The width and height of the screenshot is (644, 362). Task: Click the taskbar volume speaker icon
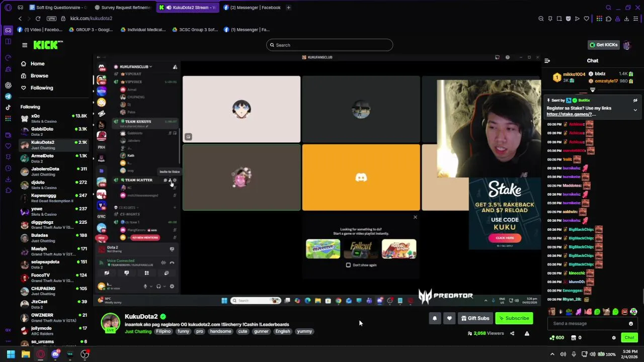click(593, 354)
